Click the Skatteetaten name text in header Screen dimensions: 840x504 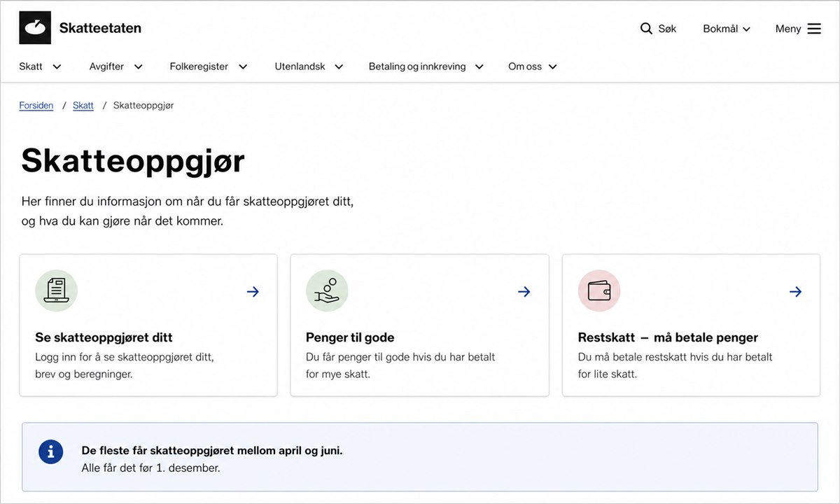click(100, 28)
